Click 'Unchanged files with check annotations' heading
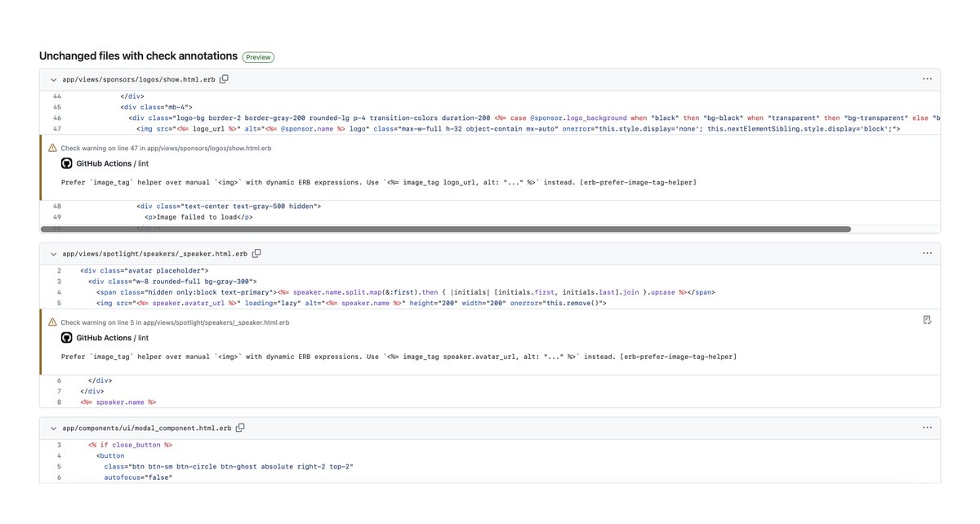980x524 pixels. [138, 56]
